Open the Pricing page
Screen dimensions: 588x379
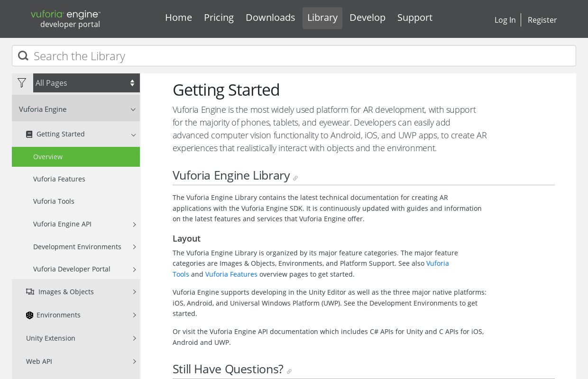tap(219, 18)
